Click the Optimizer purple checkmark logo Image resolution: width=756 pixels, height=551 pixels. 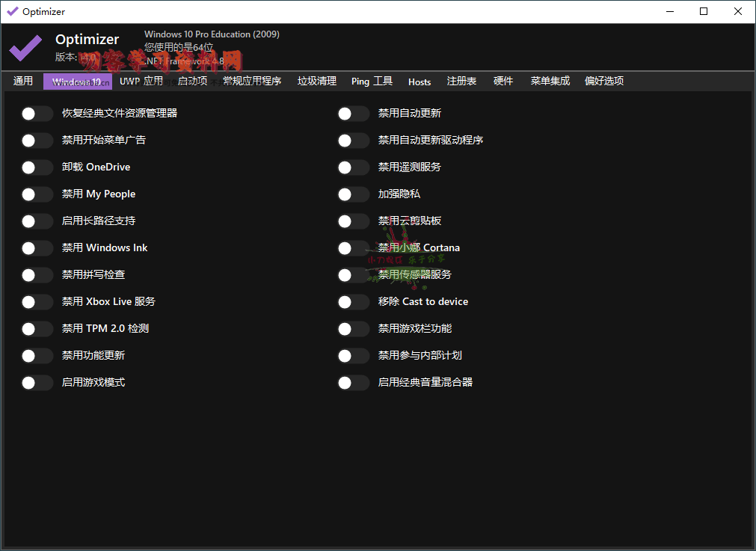tap(25, 47)
